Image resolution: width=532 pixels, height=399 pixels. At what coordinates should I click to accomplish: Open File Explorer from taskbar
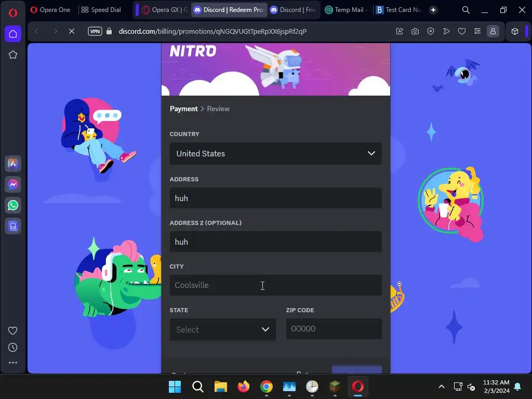click(x=220, y=387)
